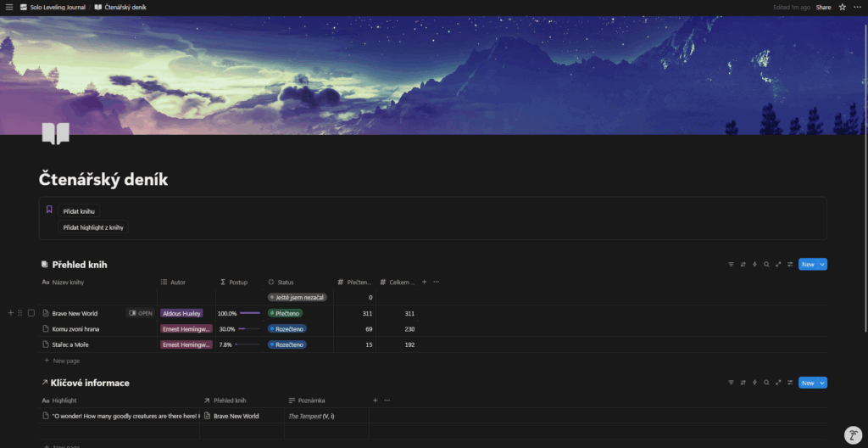
Task: Expand Klíčové informace database to full page
Action: [x=778, y=383]
